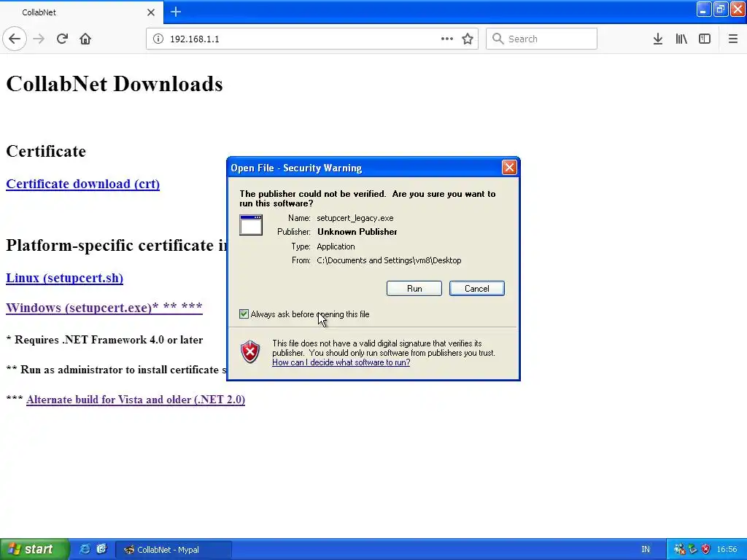Open the Downloads arrow panel

(x=658, y=39)
